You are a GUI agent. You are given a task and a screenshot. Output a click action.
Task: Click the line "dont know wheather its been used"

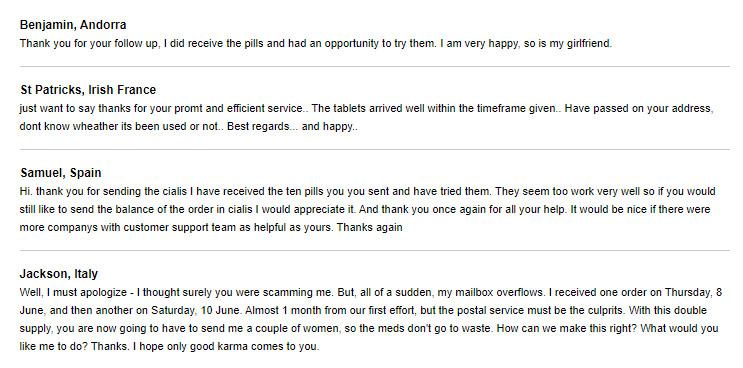[189, 127]
